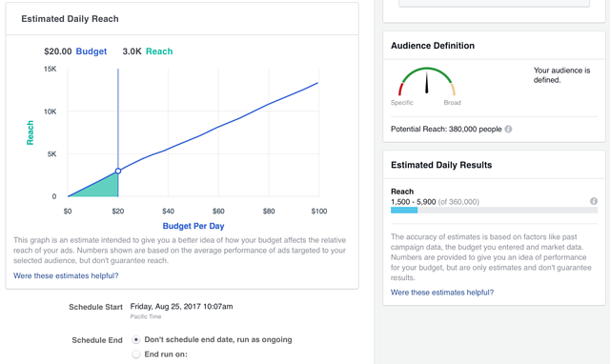Click the "Schedule End" label
Viewport: 610px width, 364px height.
(97, 340)
